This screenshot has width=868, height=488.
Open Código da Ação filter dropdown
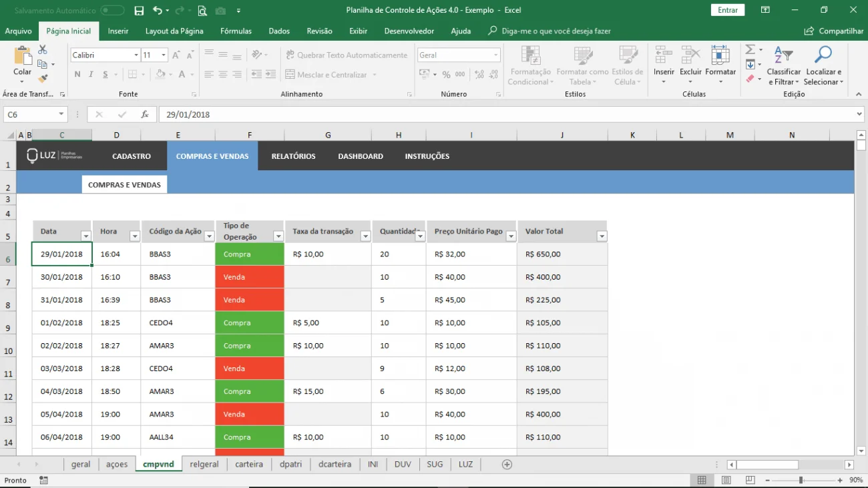(209, 236)
